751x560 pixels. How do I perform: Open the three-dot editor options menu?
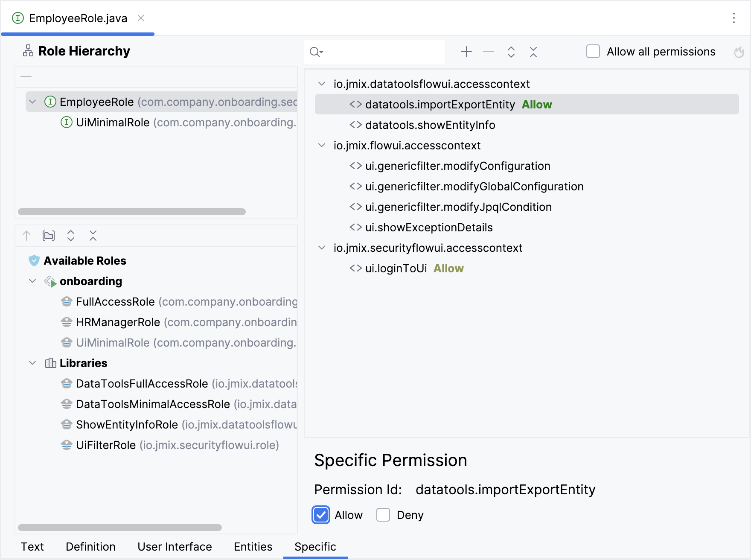click(x=734, y=18)
